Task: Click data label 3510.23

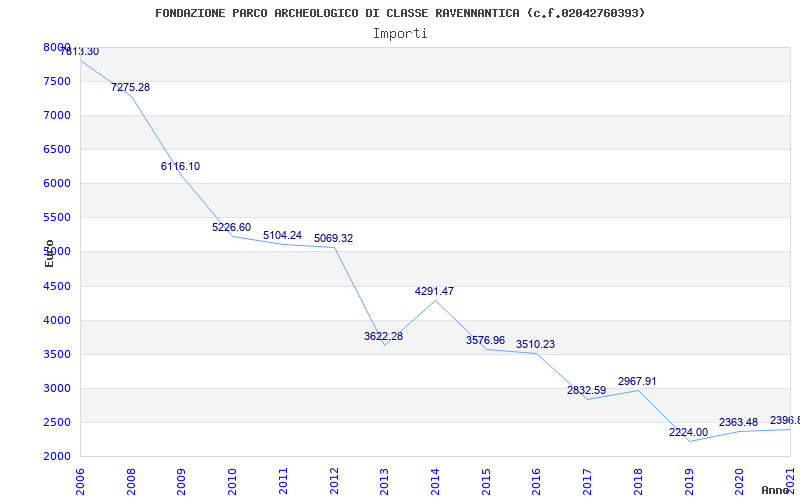Action: point(535,345)
